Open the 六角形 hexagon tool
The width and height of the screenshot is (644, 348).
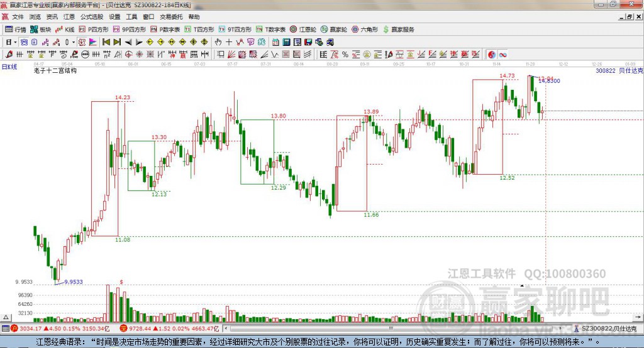point(365,29)
